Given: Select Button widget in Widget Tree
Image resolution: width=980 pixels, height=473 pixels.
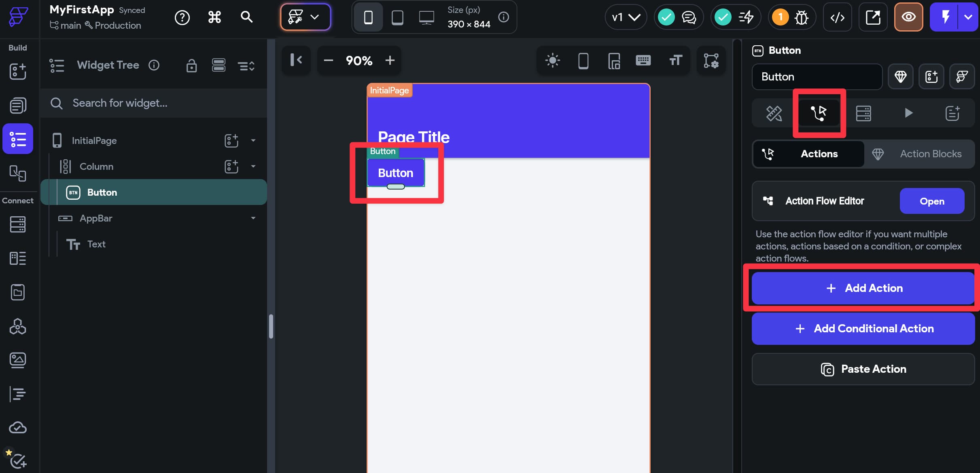Looking at the screenshot, I should [x=102, y=192].
